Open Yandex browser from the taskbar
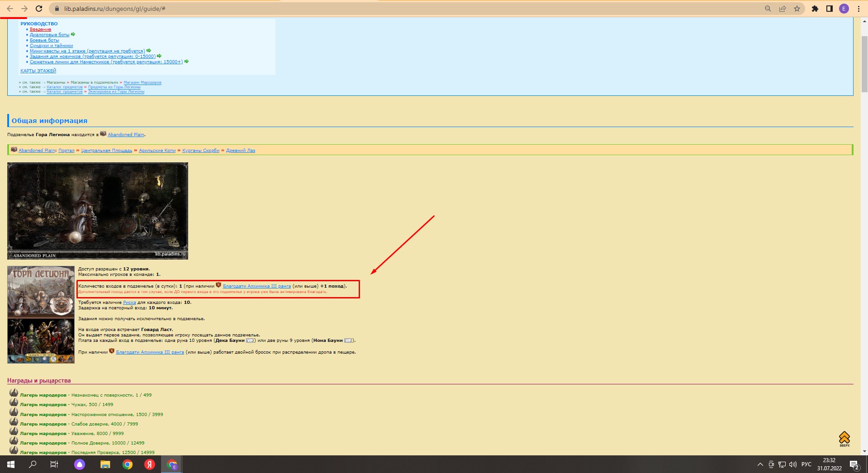The image size is (868, 473). [x=149, y=464]
